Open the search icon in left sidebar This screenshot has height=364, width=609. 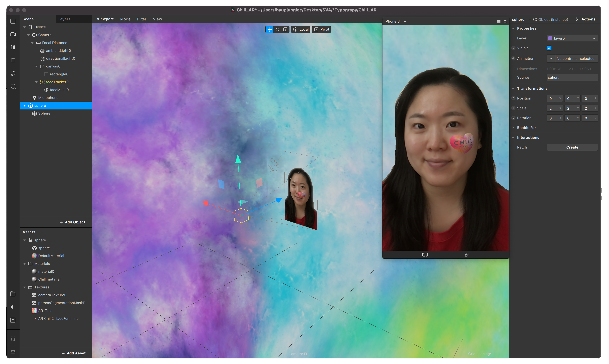point(13,87)
